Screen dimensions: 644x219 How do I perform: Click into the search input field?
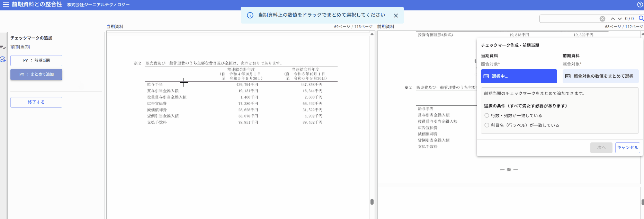click(570, 19)
